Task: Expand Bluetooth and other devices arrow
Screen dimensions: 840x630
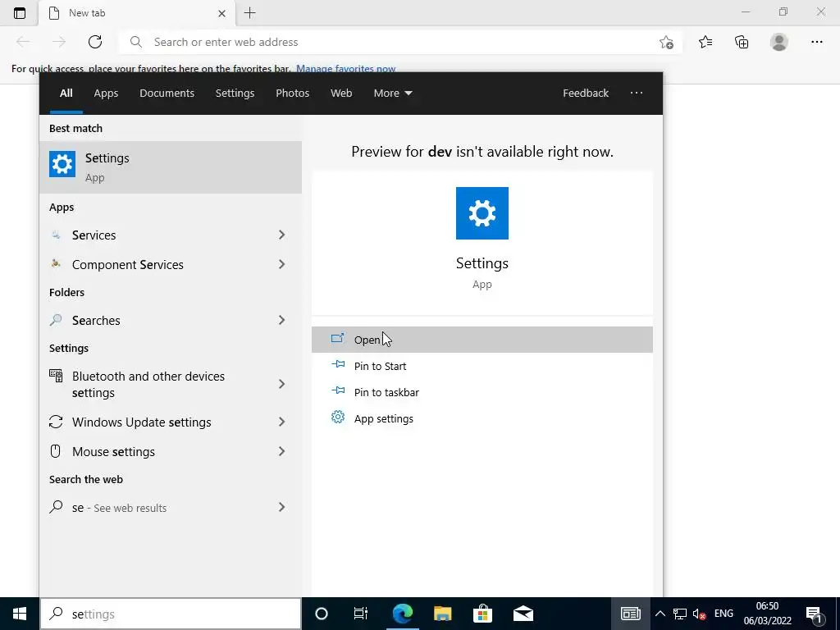Action: tap(282, 384)
